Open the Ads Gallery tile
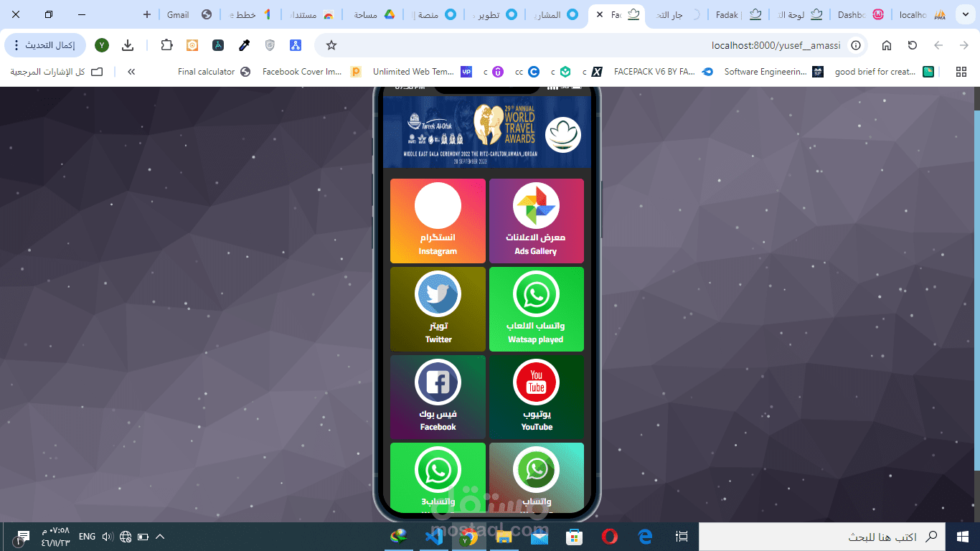The width and height of the screenshot is (980, 551). pos(536,221)
